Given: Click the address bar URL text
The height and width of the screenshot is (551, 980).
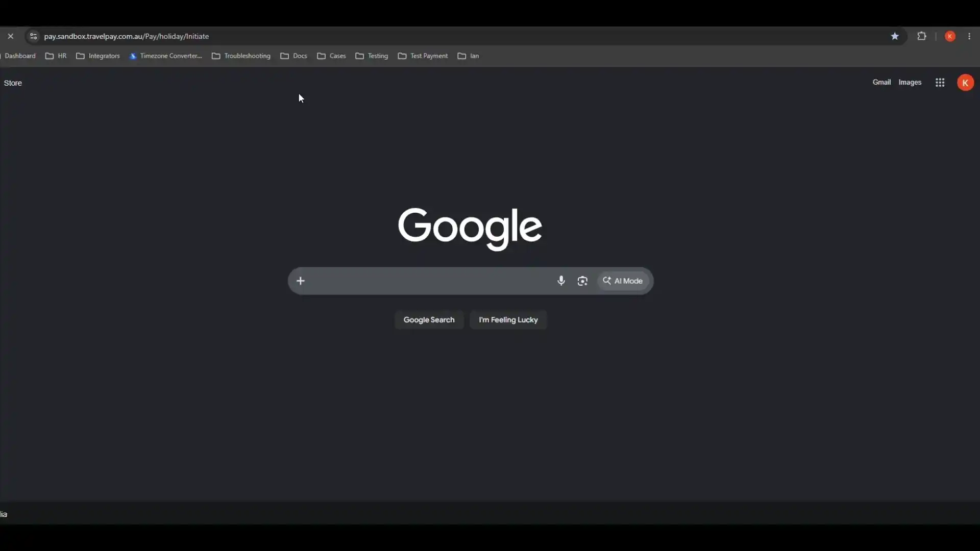Looking at the screenshot, I should click(x=127, y=36).
